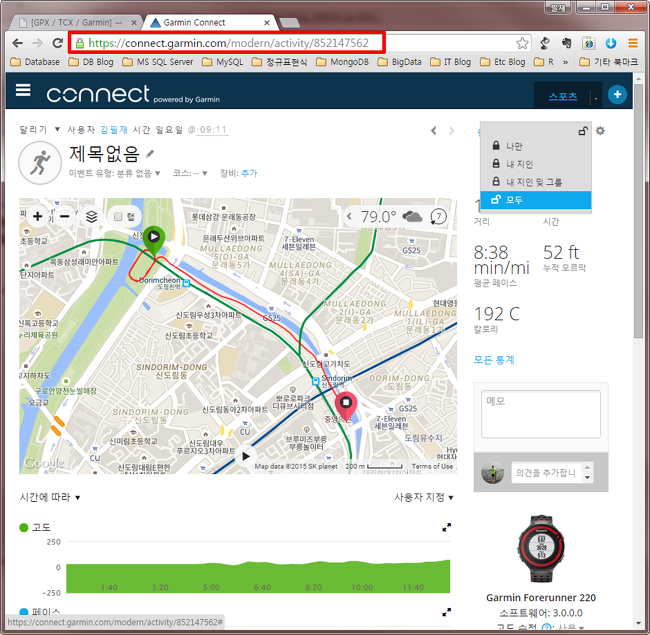This screenshot has height=635, width=650.
Task: Open the 달리기 activity type dropdown
Action: click(x=58, y=130)
